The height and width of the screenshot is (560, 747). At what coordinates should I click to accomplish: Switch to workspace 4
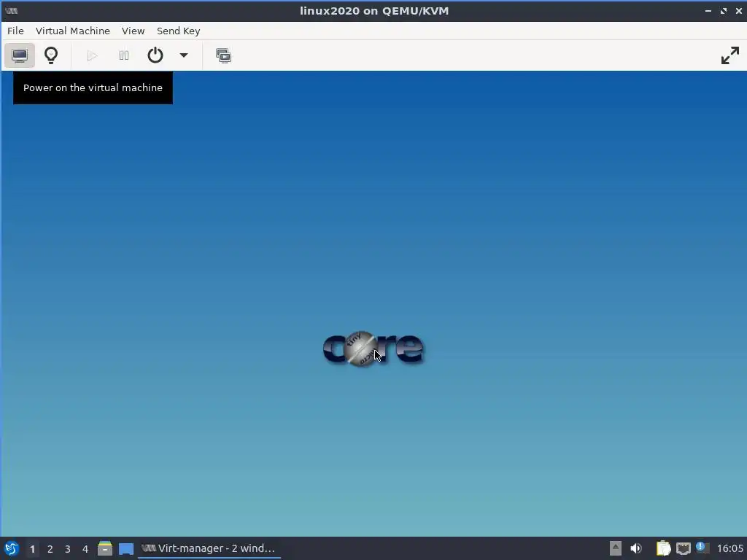85,549
